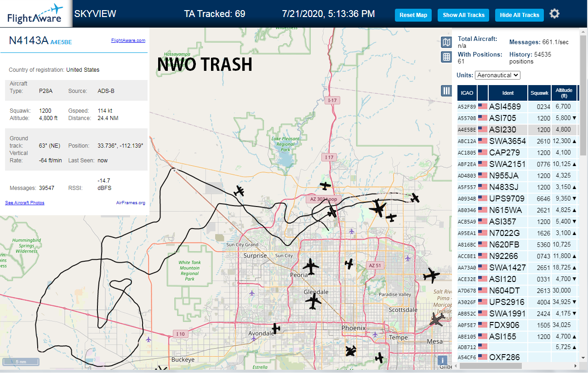Select the aircraft just above AZ 303 Loop label

[325, 186]
